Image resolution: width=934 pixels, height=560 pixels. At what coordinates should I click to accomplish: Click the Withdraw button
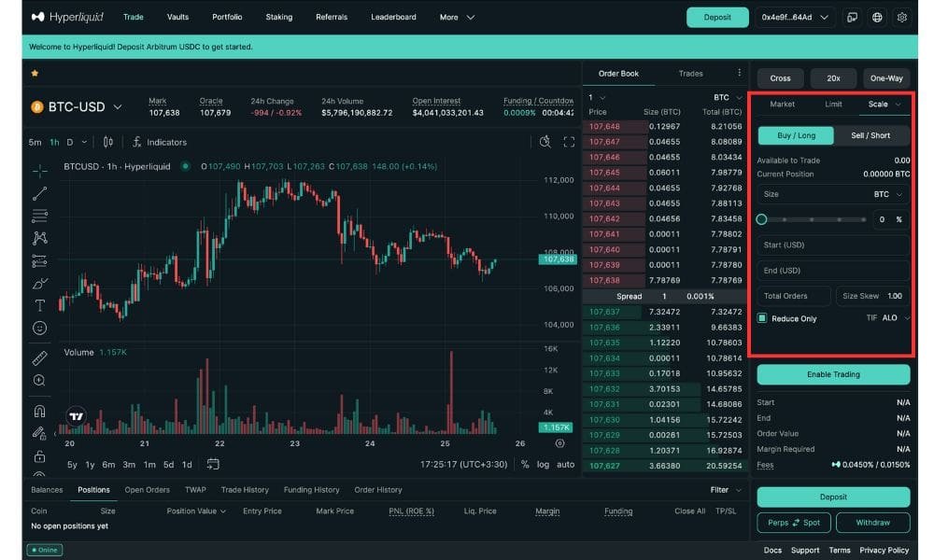(x=872, y=523)
